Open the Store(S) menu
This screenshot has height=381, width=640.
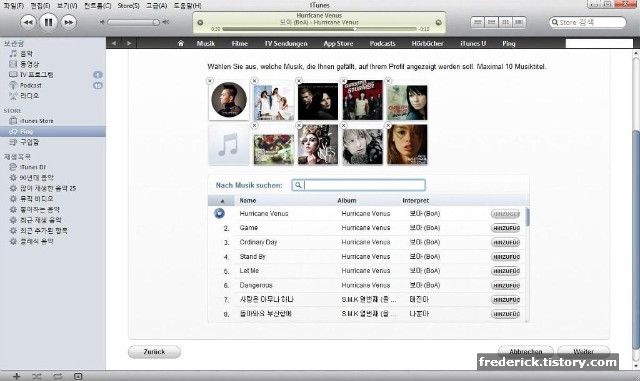(128, 6)
